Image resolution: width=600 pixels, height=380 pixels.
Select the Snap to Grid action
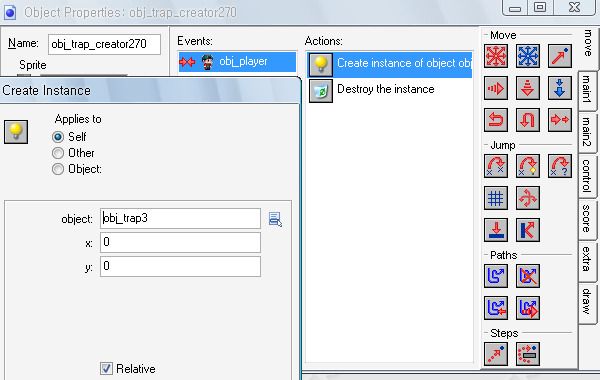coord(496,198)
